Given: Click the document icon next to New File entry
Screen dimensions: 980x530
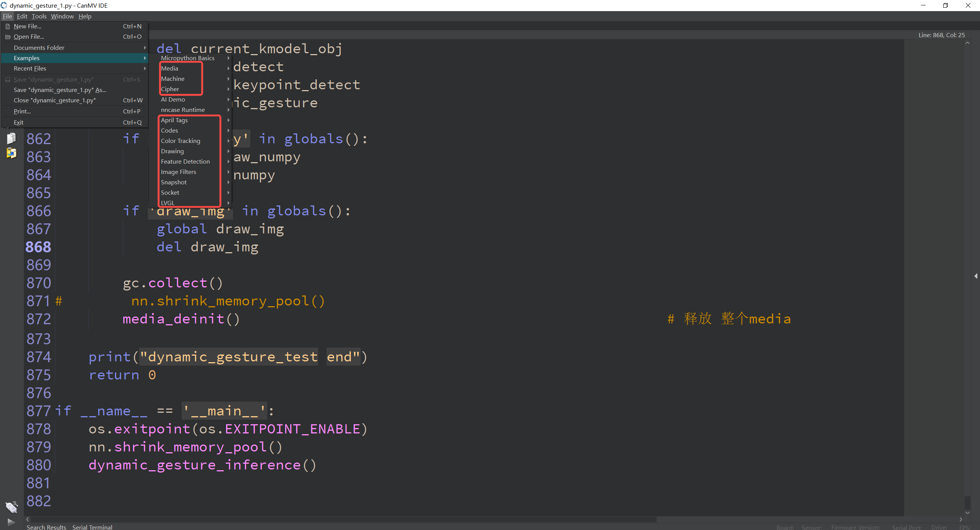Looking at the screenshot, I should pyautogui.click(x=8, y=26).
